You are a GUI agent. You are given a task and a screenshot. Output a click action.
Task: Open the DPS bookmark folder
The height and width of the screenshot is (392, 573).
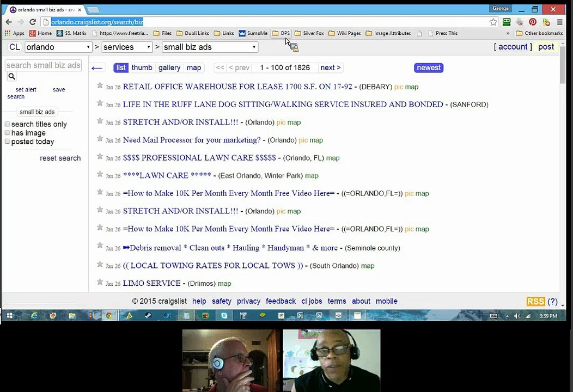point(281,33)
